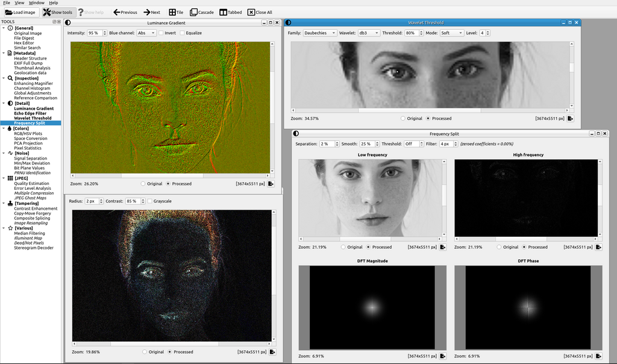The image size is (617, 364).
Task: Open the Filter dropdown in Frequency Split
Action: 449,144
